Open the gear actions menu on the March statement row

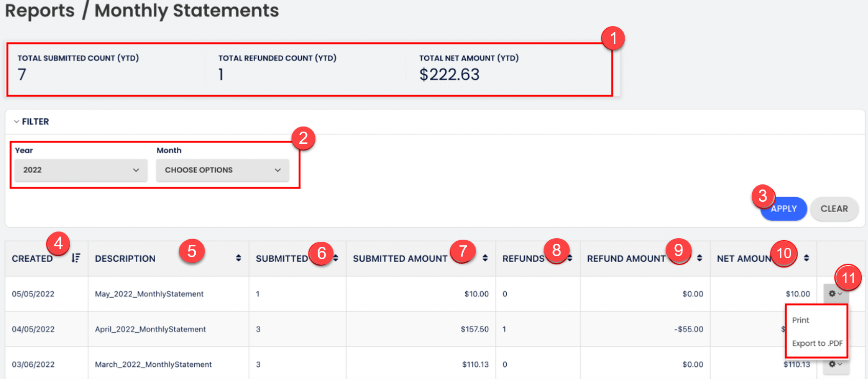tap(836, 364)
